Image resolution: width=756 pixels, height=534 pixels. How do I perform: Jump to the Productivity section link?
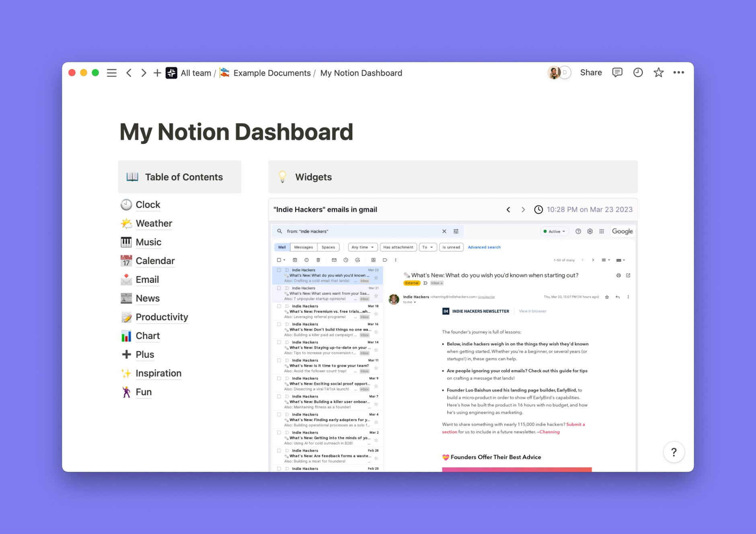(162, 317)
